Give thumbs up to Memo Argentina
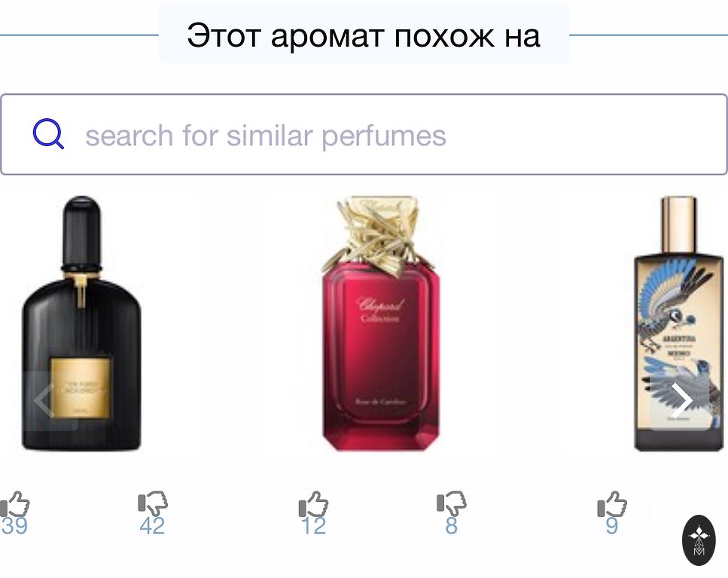The image size is (728, 578). tap(612, 504)
